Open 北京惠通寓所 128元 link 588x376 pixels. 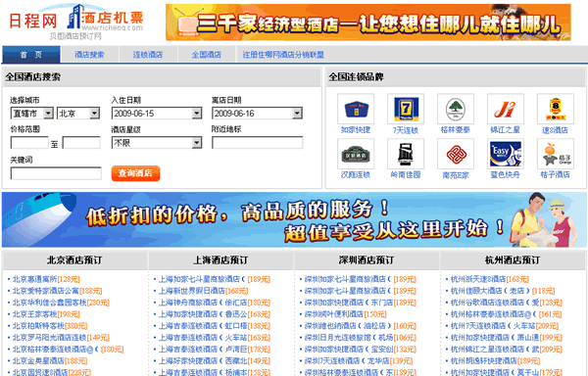[46, 279]
